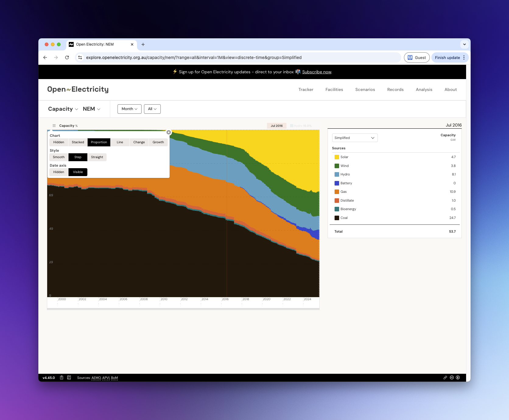Click the Gas orange color swatch

[337, 192]
